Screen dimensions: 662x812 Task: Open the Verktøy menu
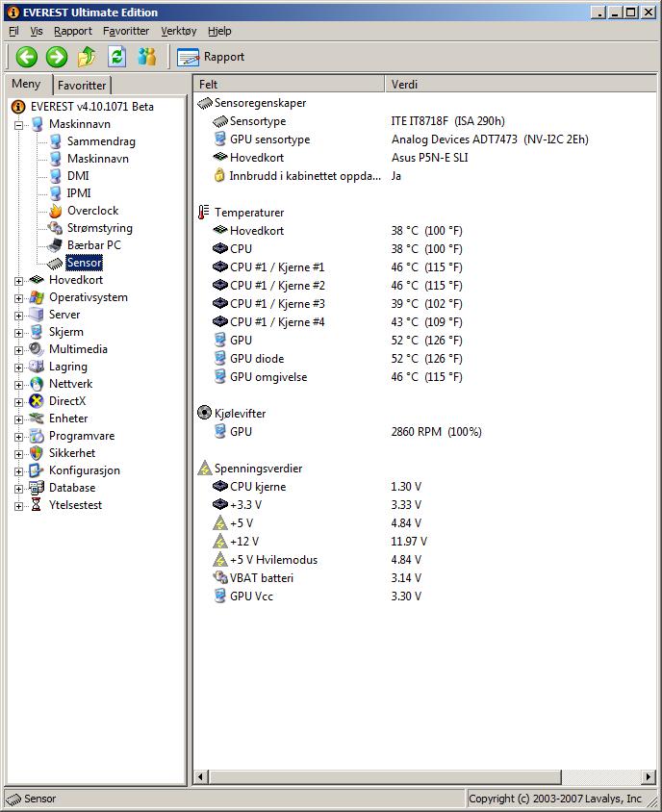pyautogui.click(x=179, y=31)
